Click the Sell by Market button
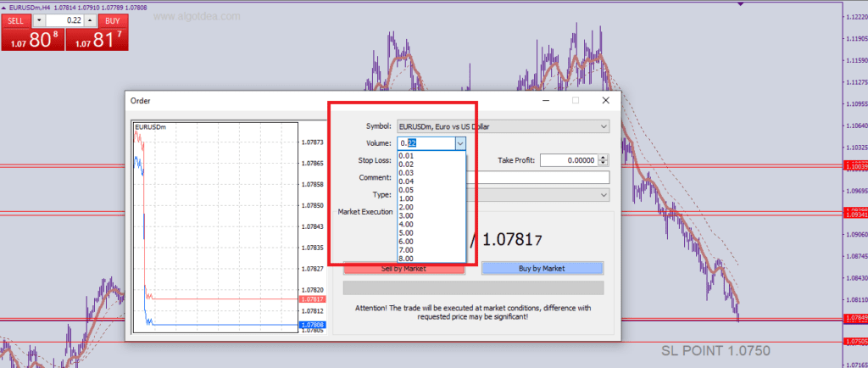The height and width of the screenshot is (368, 868). point(403,269)
